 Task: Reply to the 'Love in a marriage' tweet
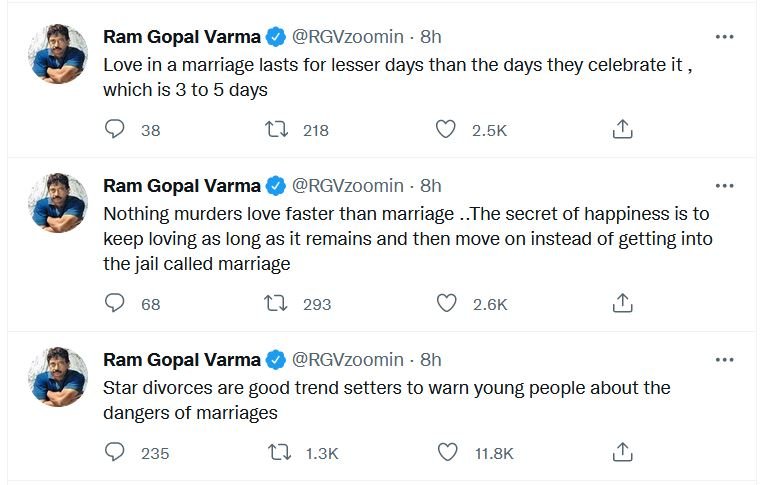pos(115,129)
